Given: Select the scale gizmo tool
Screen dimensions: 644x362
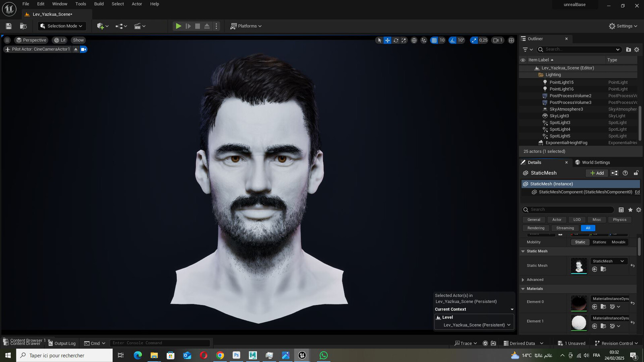Looking at the screenshot, I should pyautogui.click(x=404, y=40).
